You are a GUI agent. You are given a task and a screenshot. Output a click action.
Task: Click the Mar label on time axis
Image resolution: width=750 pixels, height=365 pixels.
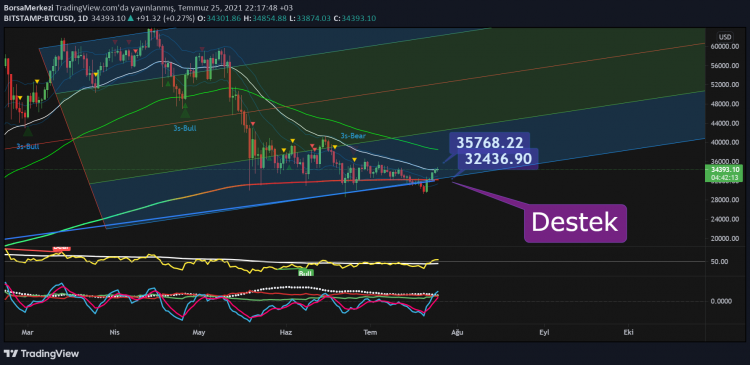28,331
